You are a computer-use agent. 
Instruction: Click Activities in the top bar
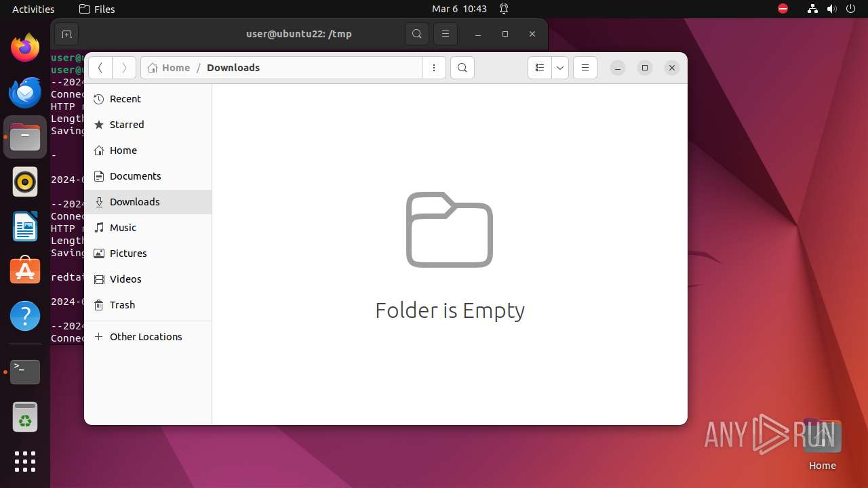(33, 9)
